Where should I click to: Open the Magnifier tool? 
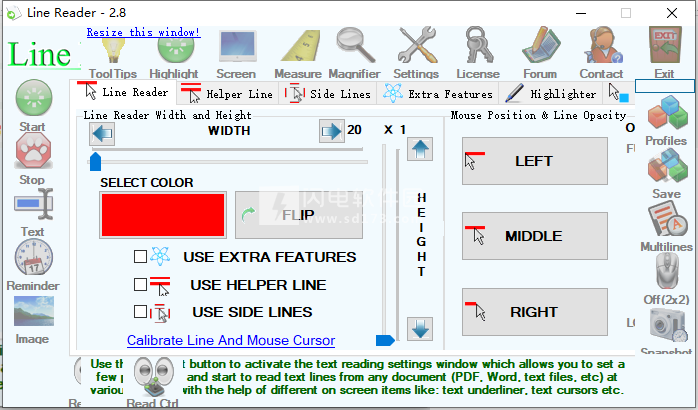pyautogui.click(x=355, y=45)
